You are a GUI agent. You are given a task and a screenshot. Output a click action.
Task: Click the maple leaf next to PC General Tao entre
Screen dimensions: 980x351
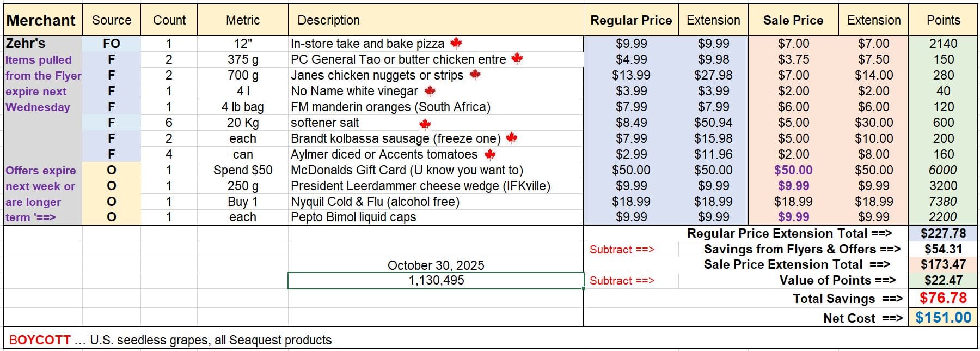click(x=517, y=58)
